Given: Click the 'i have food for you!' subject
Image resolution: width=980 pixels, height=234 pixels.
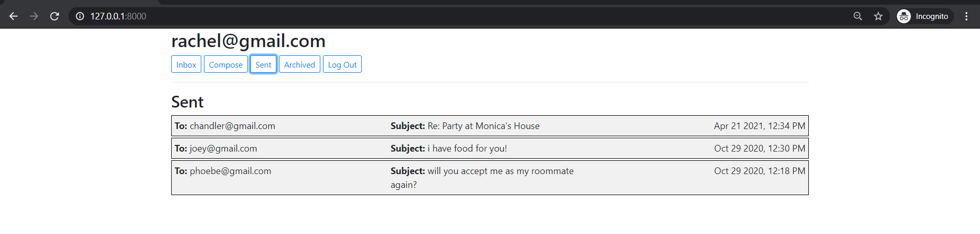Looking at the screenshot, I should 467,148.
